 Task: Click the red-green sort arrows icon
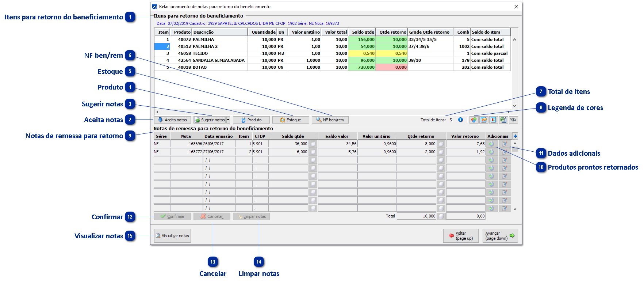[x=493, y=120]
